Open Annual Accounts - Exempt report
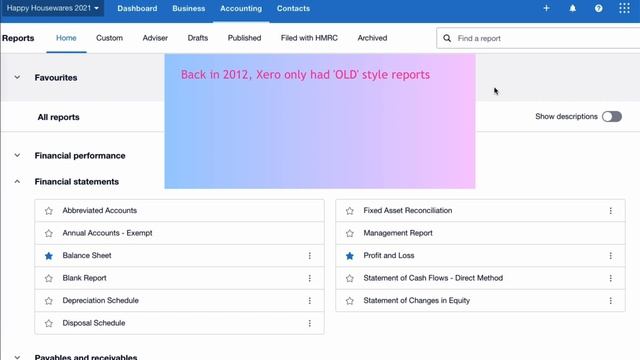Screen dimensions: 640x360 (x=107, y=233)
